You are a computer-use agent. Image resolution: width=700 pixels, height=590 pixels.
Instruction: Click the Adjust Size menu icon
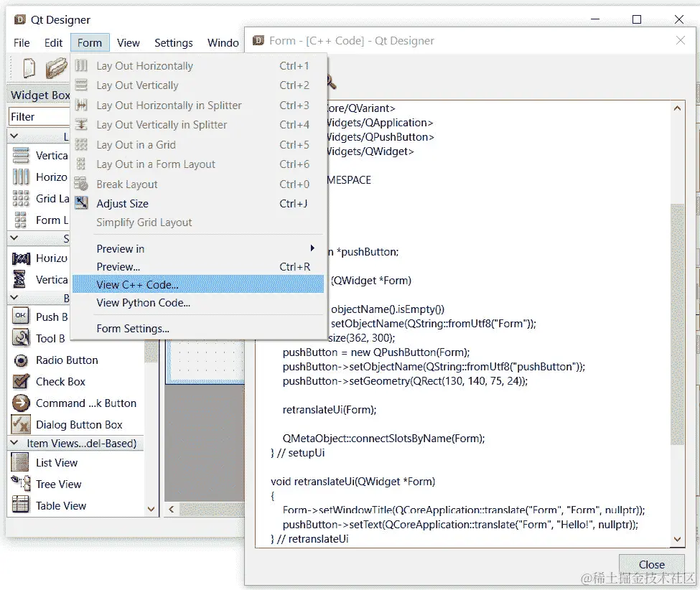[81, 203]
